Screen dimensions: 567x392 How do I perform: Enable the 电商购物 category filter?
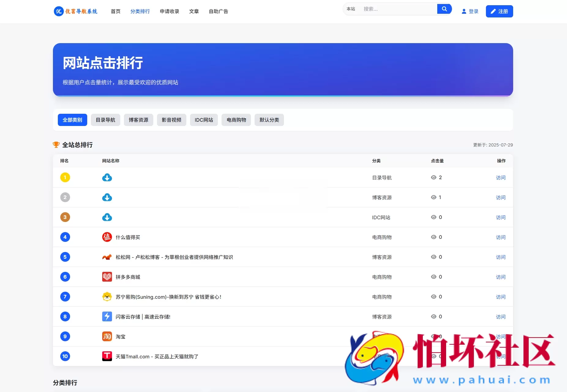click(236, 120)
